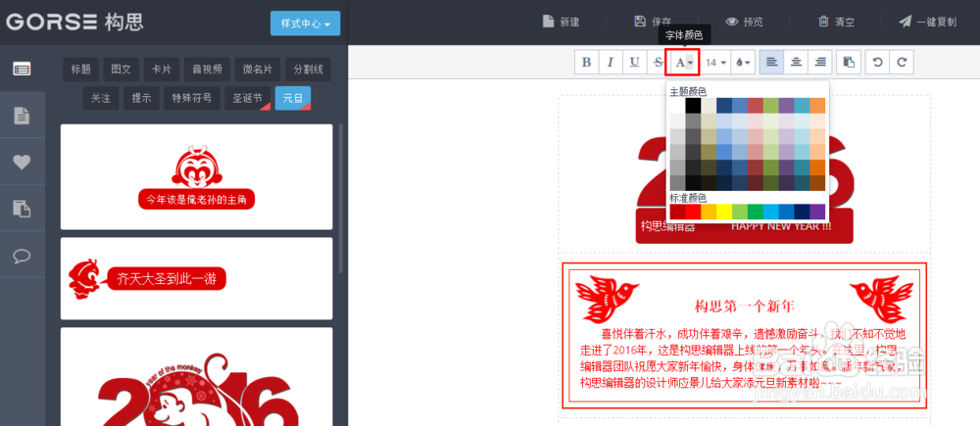Click the 保存 save button
The height and width of the screenshot is (426, 980).
click(x=653, y=22)
